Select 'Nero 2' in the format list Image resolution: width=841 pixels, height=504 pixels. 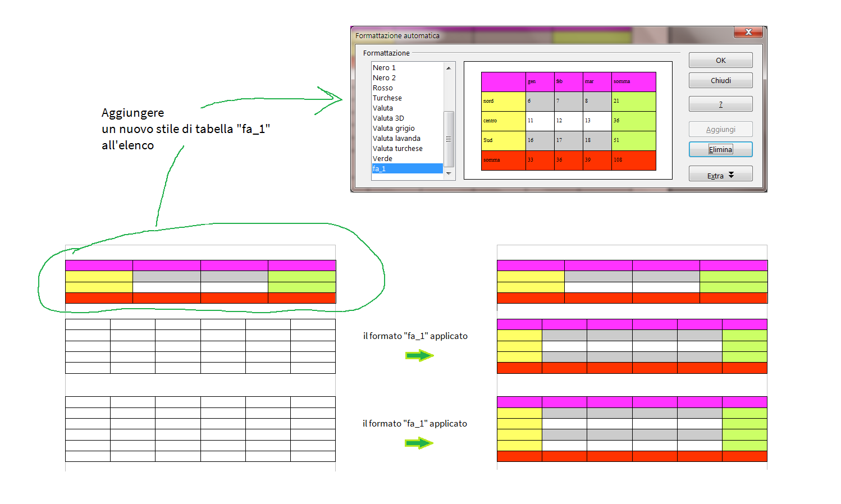click(x=384, y=78)
